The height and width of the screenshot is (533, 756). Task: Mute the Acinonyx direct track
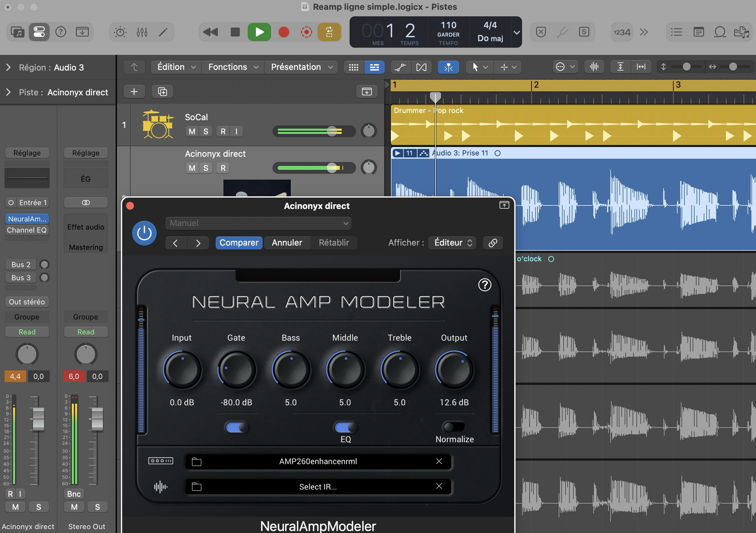[x=192, y=168]
